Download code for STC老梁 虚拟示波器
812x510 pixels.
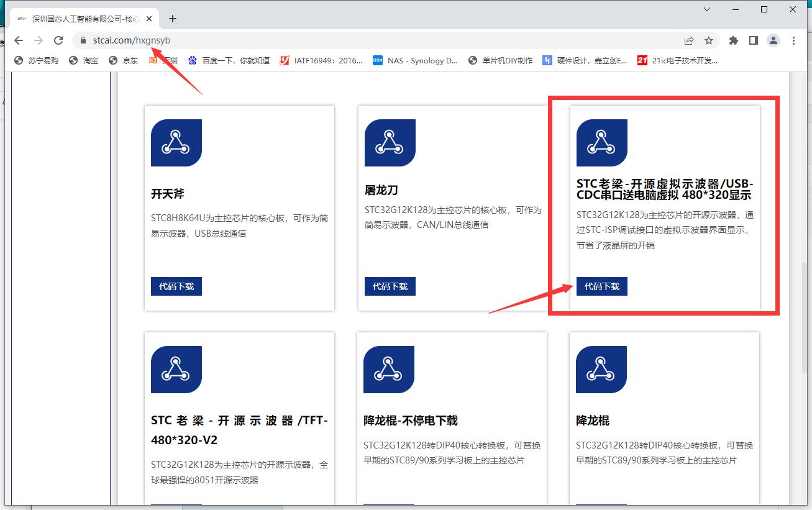[x=602, y=286]
